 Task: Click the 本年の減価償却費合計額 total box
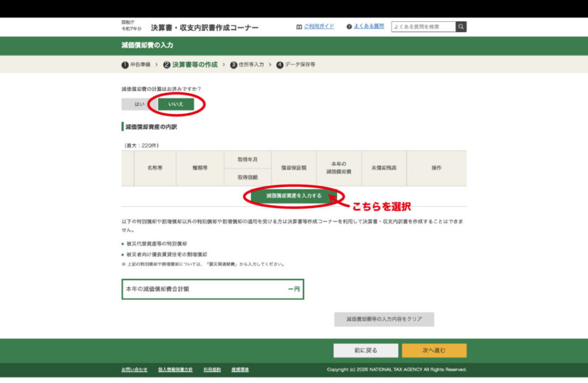coord(212,289)
